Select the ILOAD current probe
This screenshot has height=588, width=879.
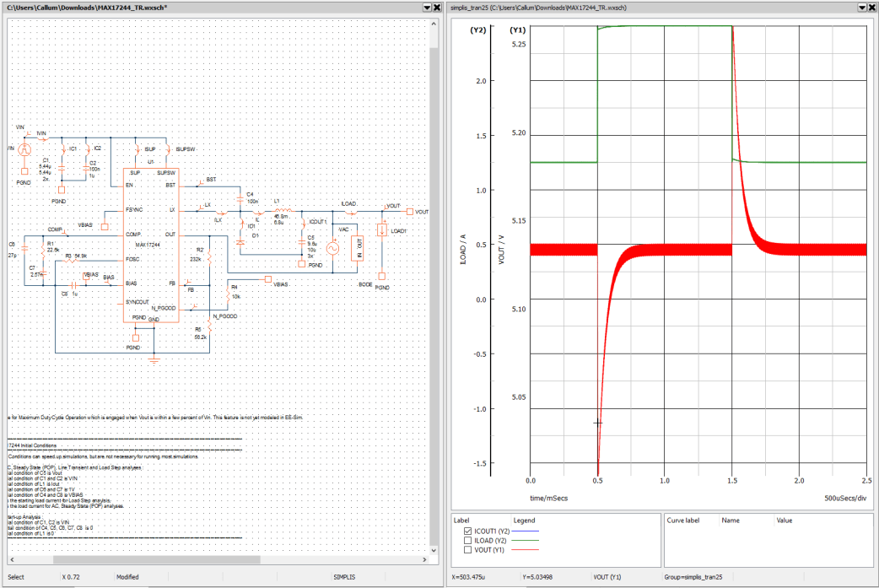click(352, 213)
